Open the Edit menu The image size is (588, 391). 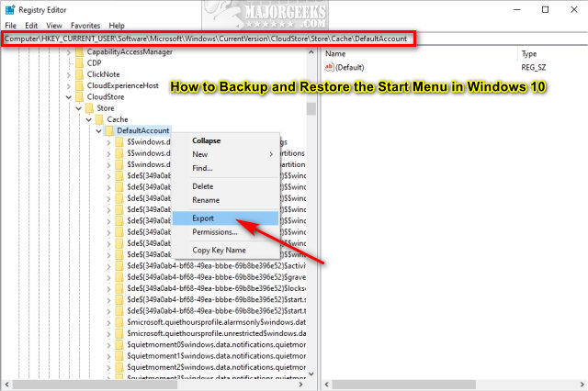(31, 26)
